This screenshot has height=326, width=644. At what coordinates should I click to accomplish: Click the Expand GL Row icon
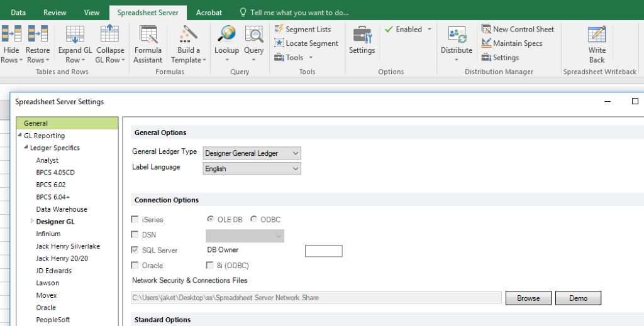click(x=75, y=34)
